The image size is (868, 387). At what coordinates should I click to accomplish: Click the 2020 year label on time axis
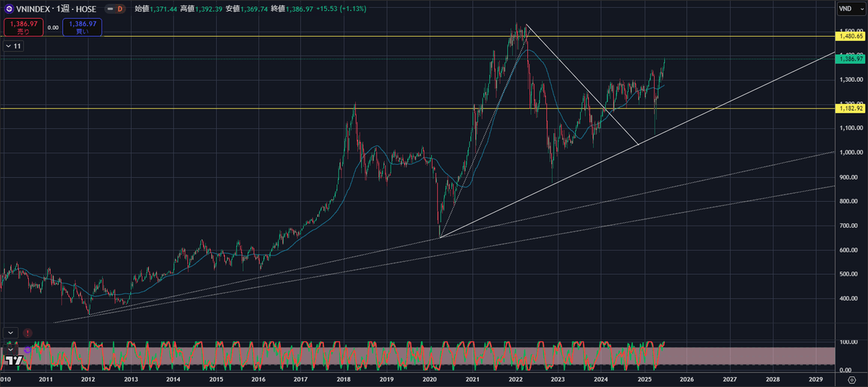(x=430, y=379)
